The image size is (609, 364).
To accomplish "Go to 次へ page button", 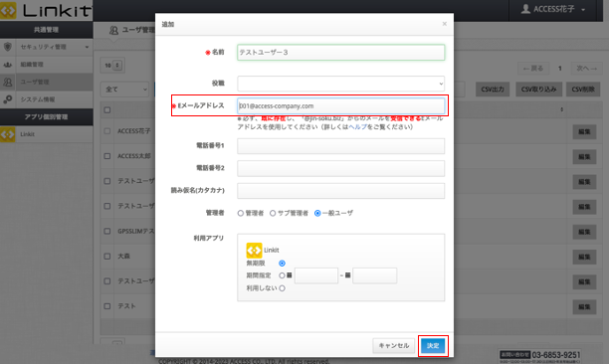I will tap(586, 69).
